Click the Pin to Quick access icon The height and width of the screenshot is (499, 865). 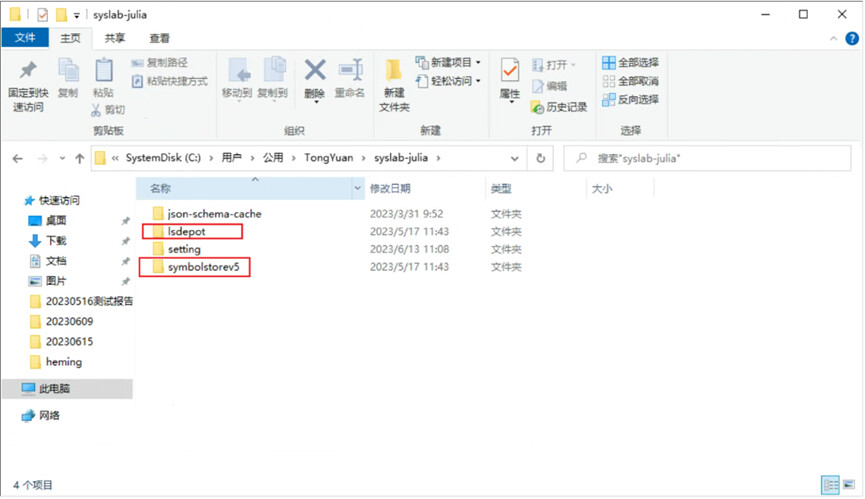(28, 71)
